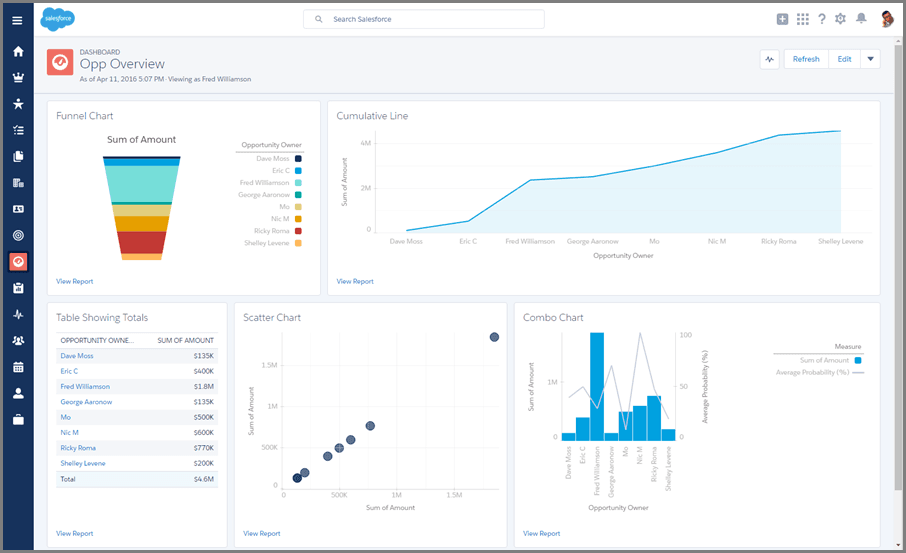Open the Calendar icon in sidebar
The image size is (906, 553).
(x=18, y=367)
